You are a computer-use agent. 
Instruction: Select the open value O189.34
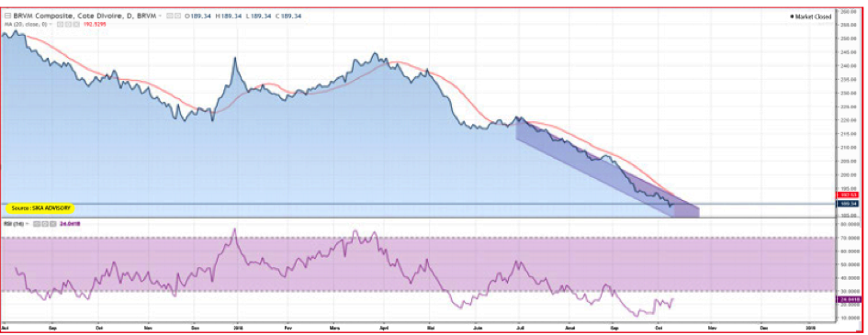(197, 16)
